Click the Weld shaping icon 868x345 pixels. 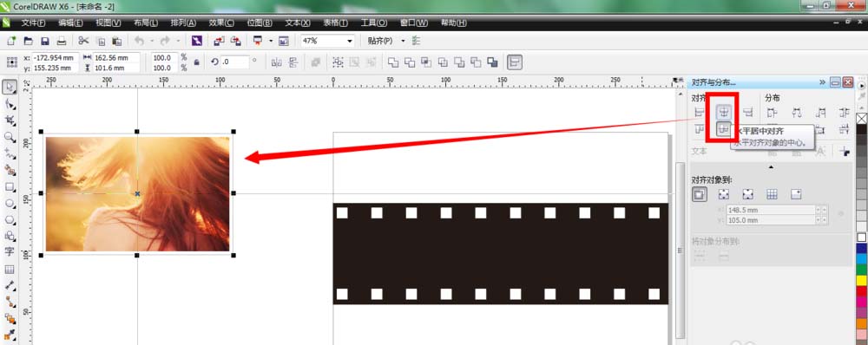coord(393,62)
